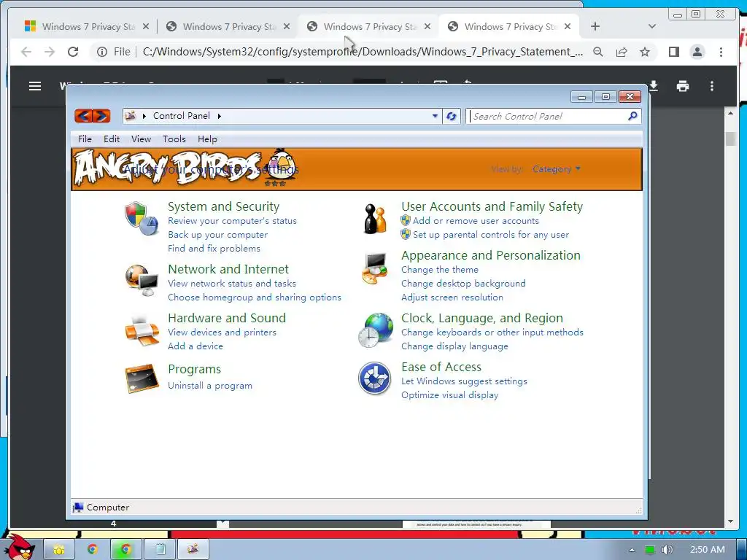
Task: Show hidden system tray icons
Action: [x=632, y=550]
